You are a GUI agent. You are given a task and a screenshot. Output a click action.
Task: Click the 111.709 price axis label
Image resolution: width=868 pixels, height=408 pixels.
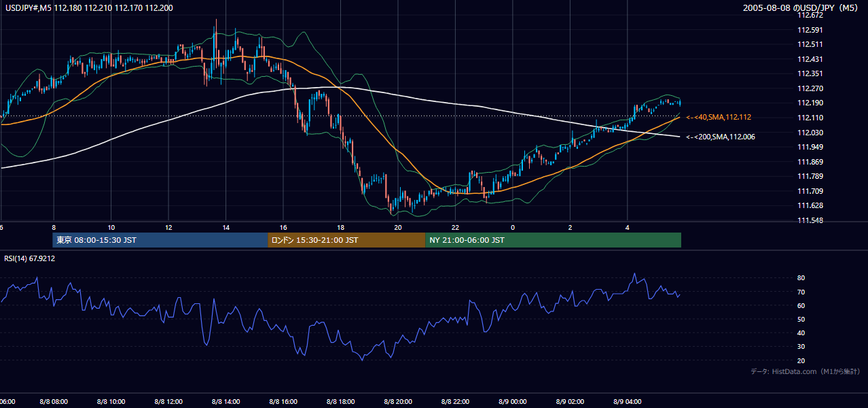click(x=810, y=191)
